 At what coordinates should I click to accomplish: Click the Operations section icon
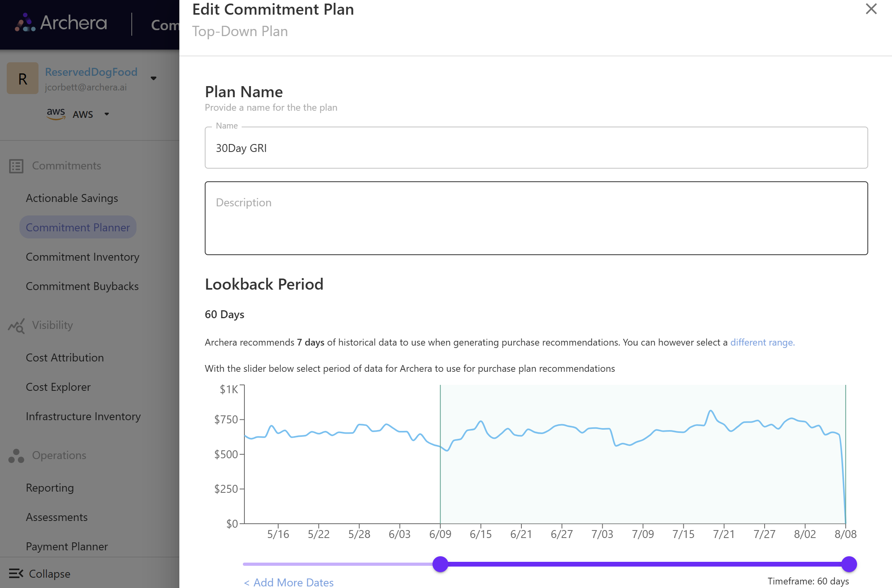point(16,455)
